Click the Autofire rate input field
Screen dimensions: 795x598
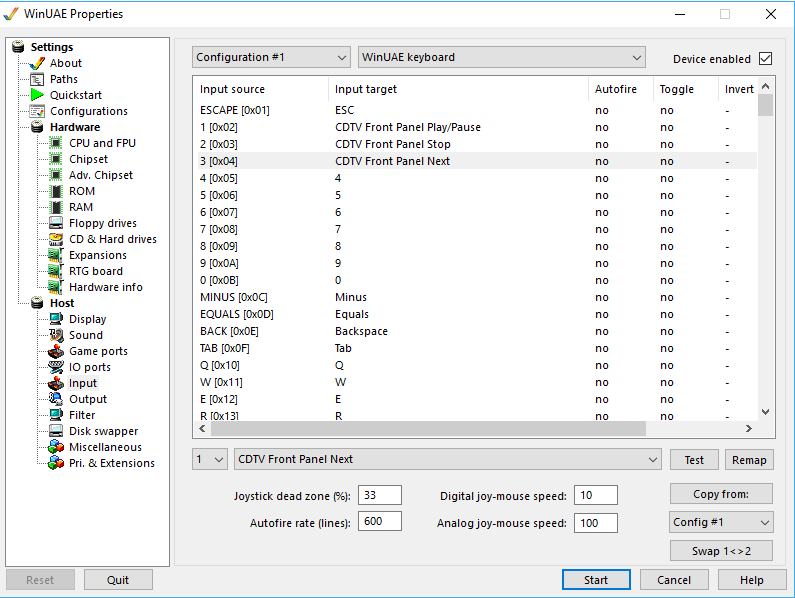tap(380, 521)
